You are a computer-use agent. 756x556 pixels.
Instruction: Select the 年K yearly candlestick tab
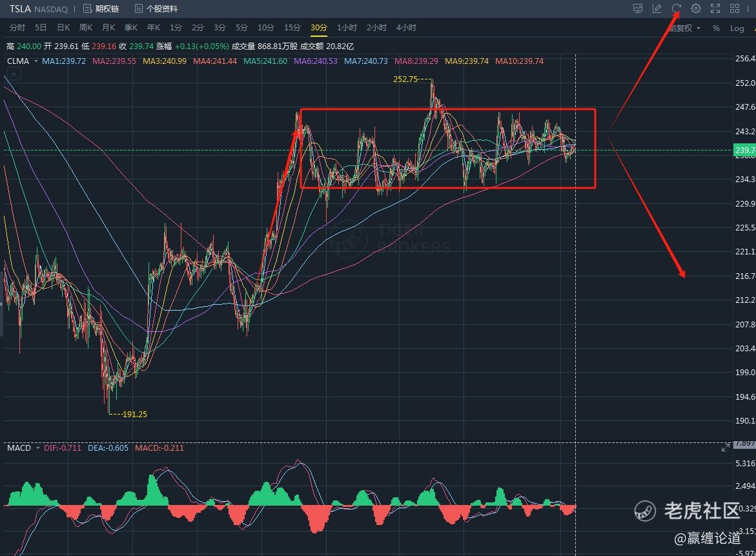click(x=154, y=28)
